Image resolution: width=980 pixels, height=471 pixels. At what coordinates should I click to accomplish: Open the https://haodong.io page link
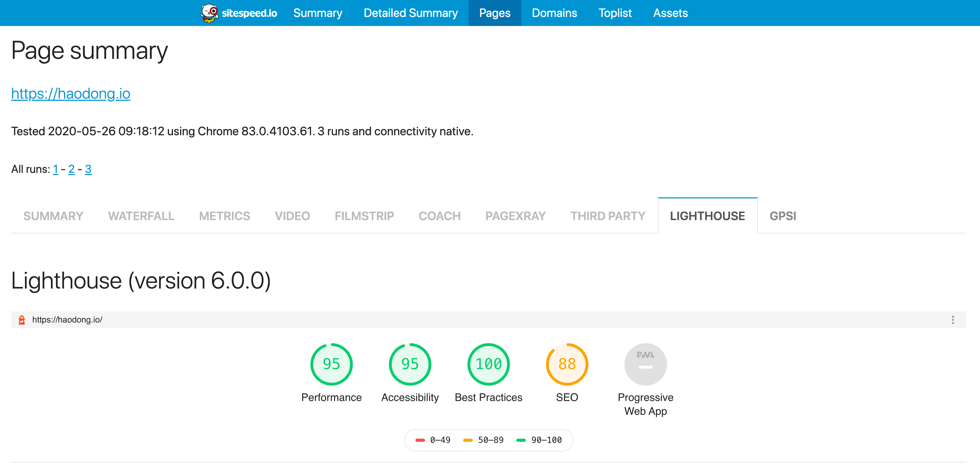point(71,94)
